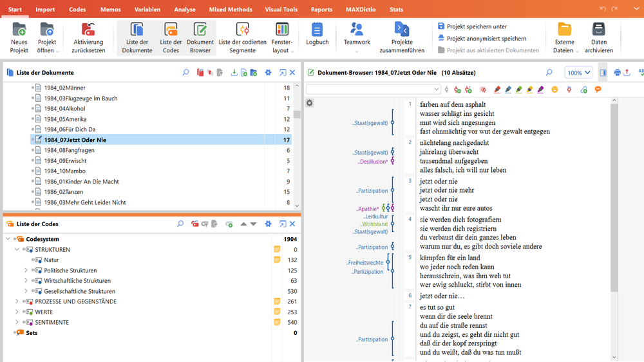This screenshot has width=644, height=362.
Task: Code selection with a new code icon
Action: click(457, 90)
